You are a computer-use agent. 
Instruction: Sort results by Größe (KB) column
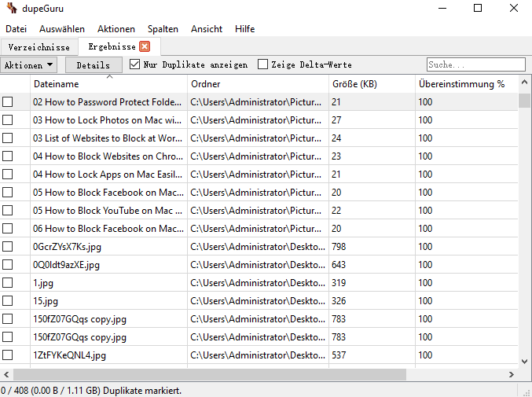tap(371, 84)
